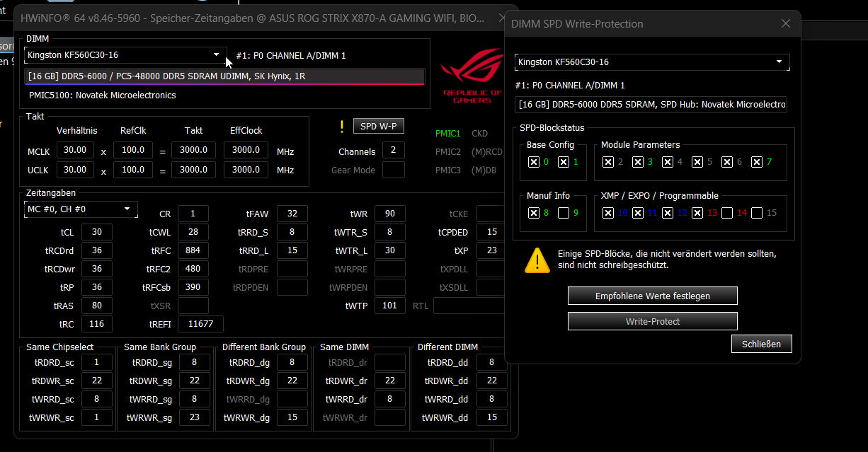Click the tREFI value 11677 field

(200, 324)
